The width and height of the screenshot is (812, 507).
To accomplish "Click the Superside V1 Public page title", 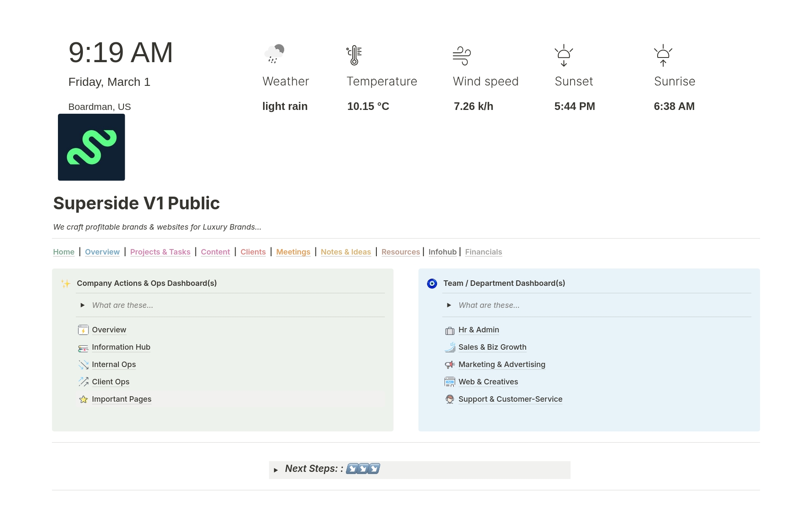I will pos(136,203).
